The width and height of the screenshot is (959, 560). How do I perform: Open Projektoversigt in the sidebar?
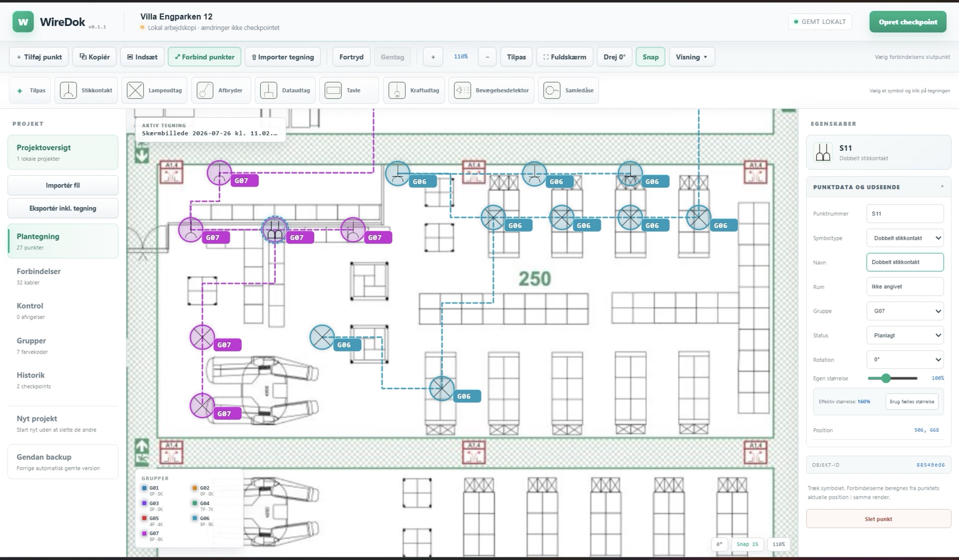pyautogui.click(x=63, y=152)
